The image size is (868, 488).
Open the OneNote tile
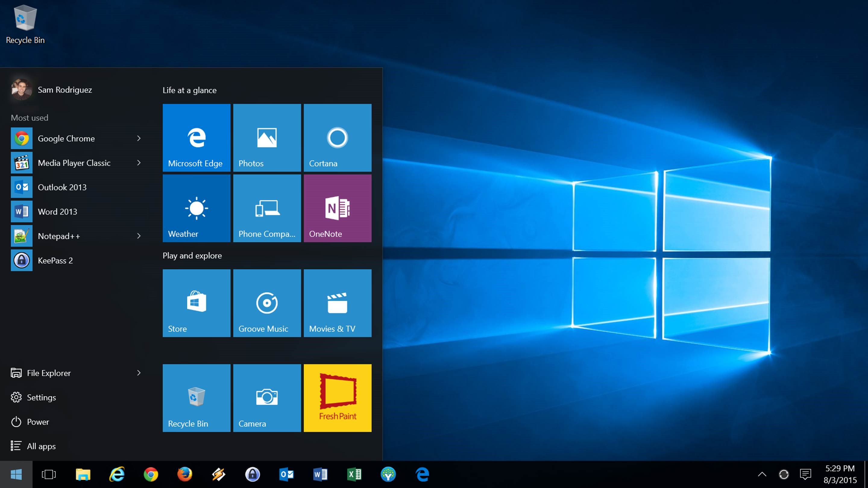tap(337, 208)
